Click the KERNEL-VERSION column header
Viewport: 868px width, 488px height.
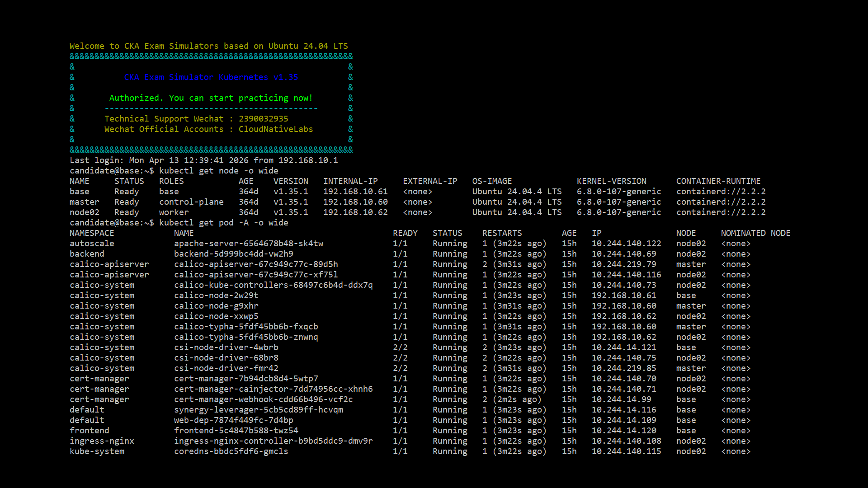pyautogui.click(x=611, y=181)
